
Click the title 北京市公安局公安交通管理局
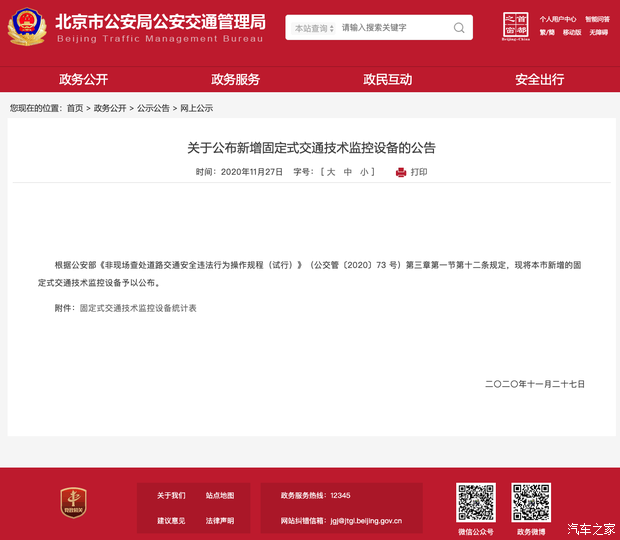tap(161, 22)
